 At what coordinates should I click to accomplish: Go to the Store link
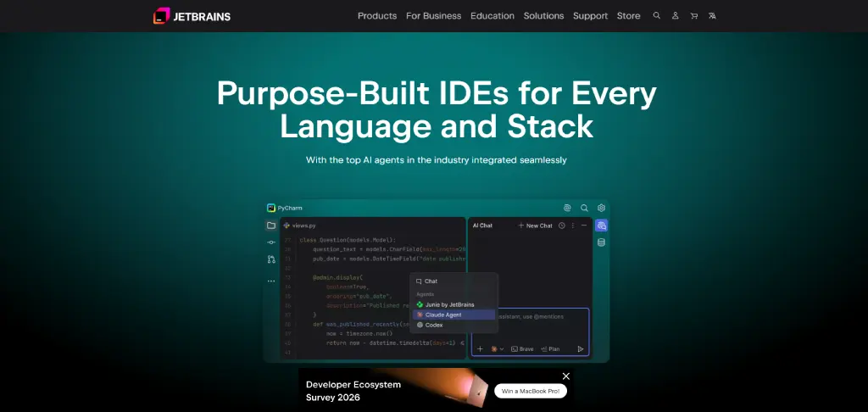coord(628,16)
